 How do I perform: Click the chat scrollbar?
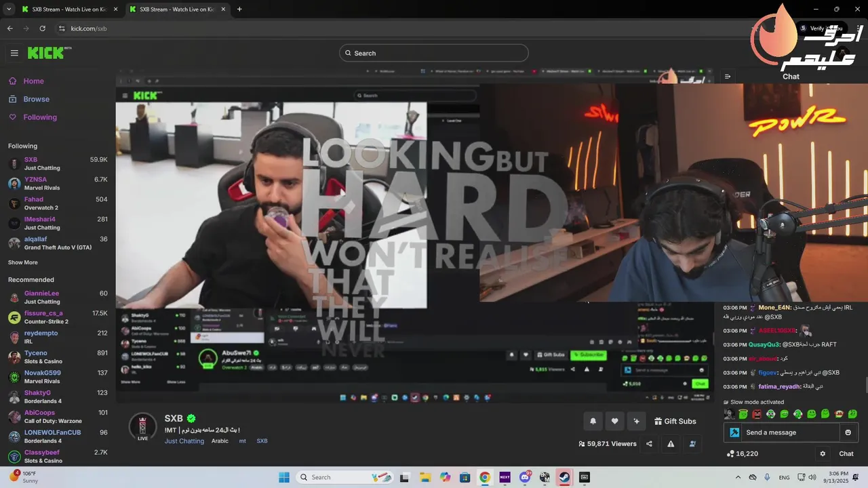[x=865, y=385]
